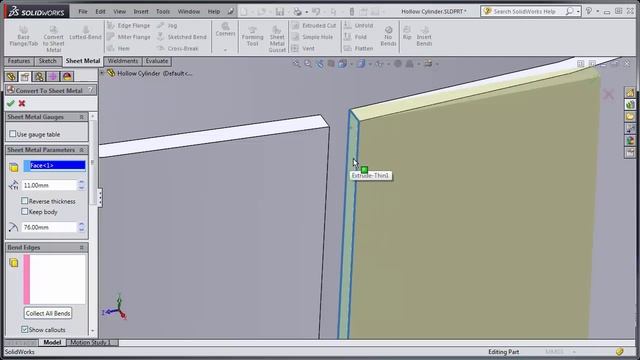Screen dimensions: 640x360
Task: Choose the Fold tool
Action: tap(355, 37)
